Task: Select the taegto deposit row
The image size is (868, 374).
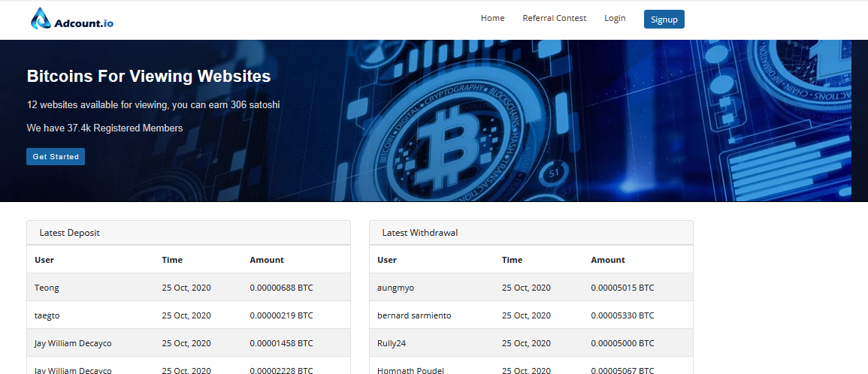Action: click(x=188, y=315)
